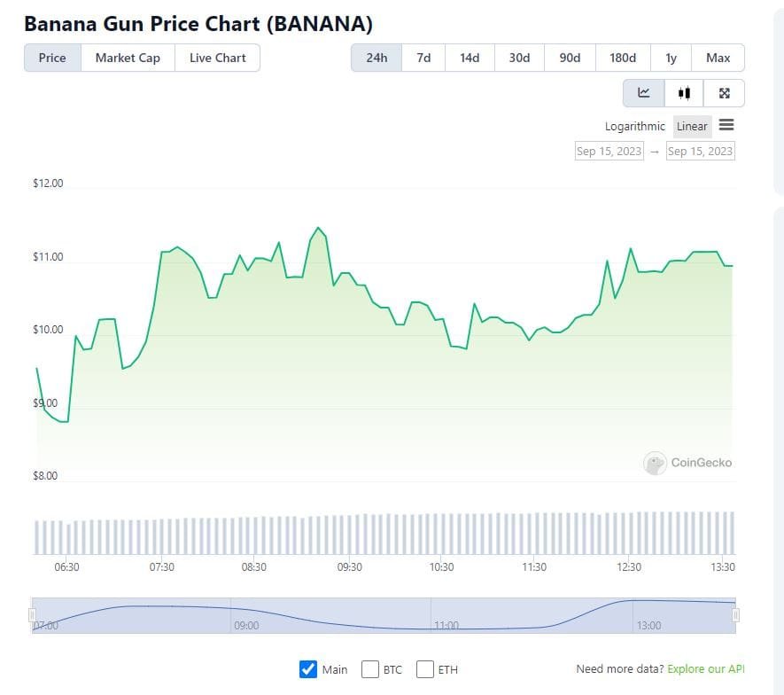
Task: Switch to the 7d timeframe
Action: coord(423,57)
